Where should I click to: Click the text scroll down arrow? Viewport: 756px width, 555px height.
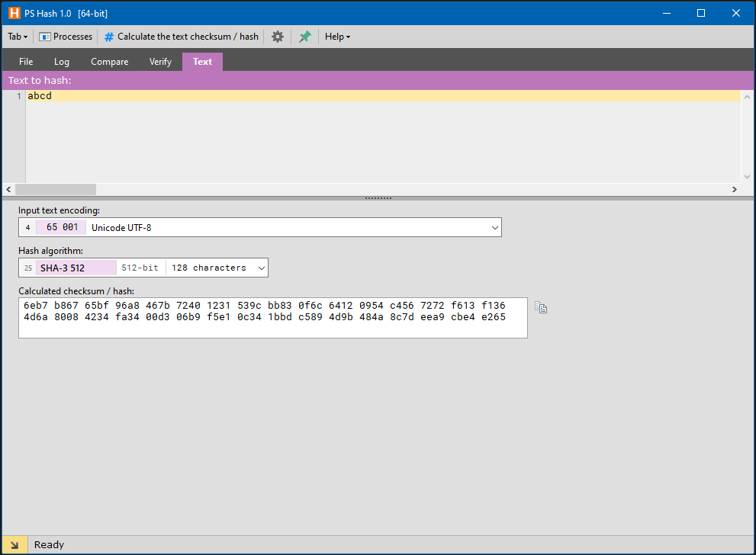747,177
